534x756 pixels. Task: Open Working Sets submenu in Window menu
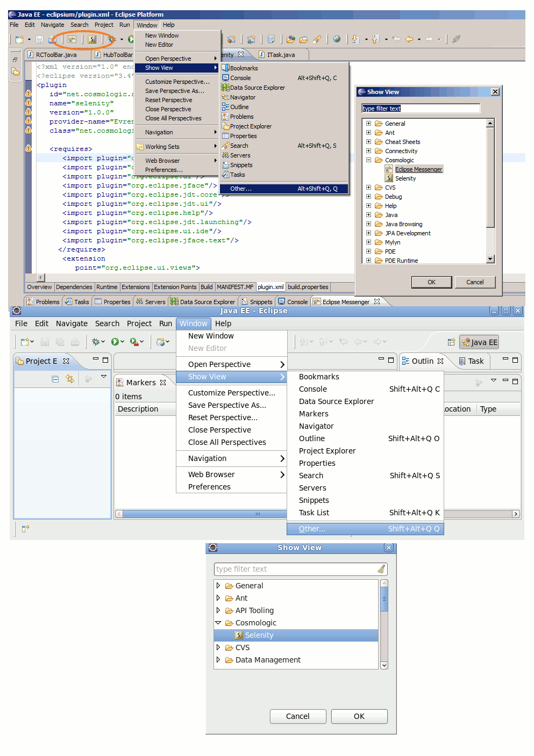click(x=177, y=147)
